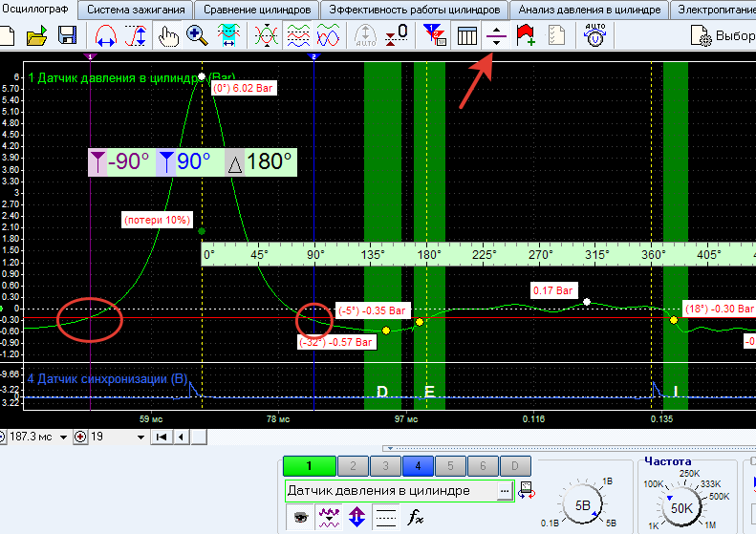Add a bookmark with the red flag icon
Image resolution: width=756 pixels, height=534 pixels.
coord(526,35)
